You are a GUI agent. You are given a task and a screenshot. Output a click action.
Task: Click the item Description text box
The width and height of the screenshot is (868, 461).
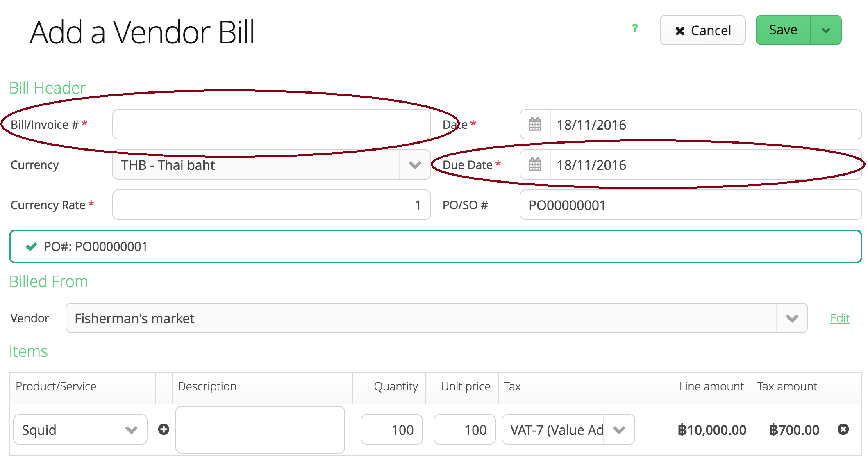tap(260, 429)
